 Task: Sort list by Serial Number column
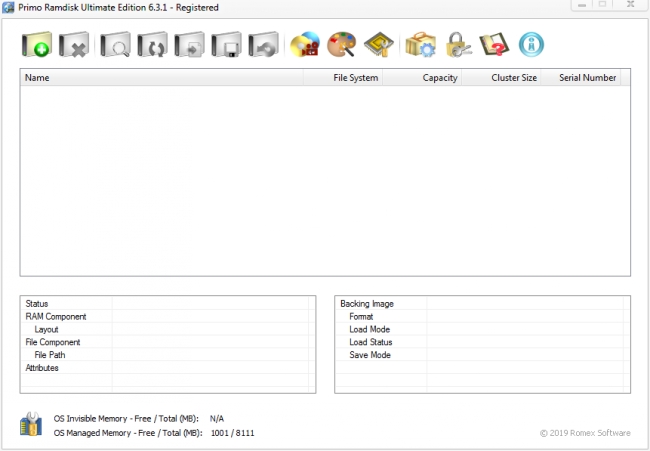point(581,78)
